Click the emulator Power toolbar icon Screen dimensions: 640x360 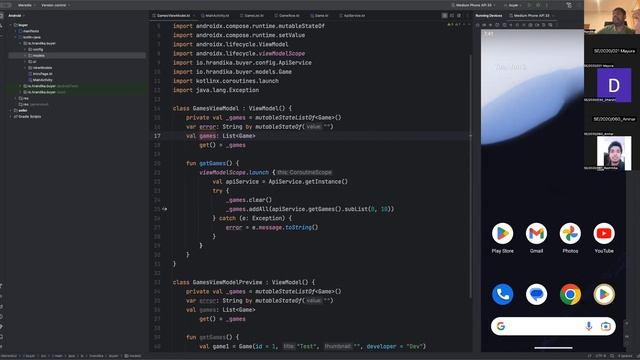pos(478,25)
